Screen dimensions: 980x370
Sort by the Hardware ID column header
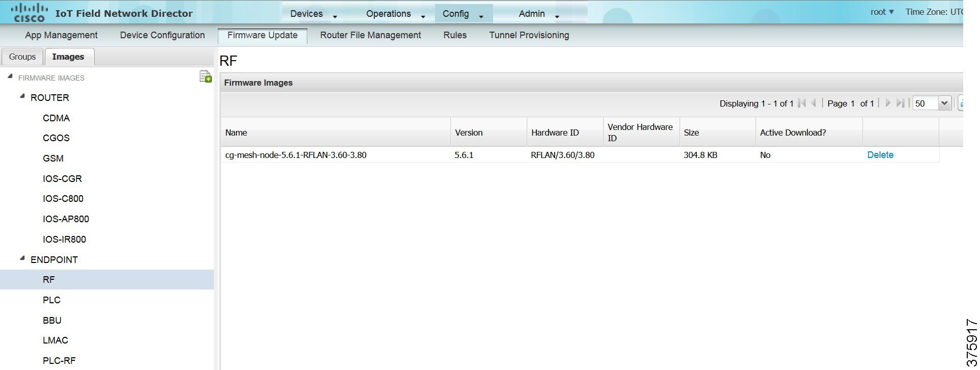tap(565, 133)
